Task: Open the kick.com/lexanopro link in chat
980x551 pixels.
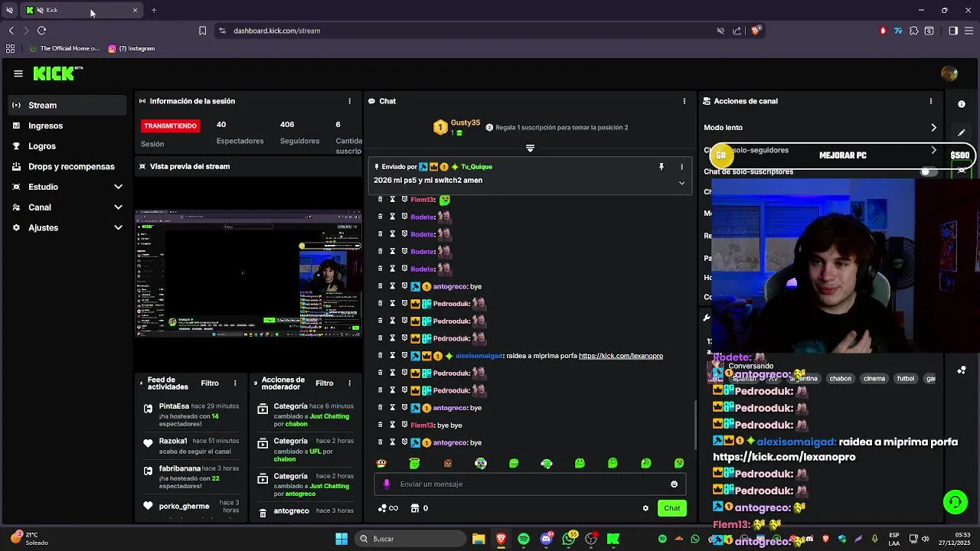Action: tap(621, 356)
